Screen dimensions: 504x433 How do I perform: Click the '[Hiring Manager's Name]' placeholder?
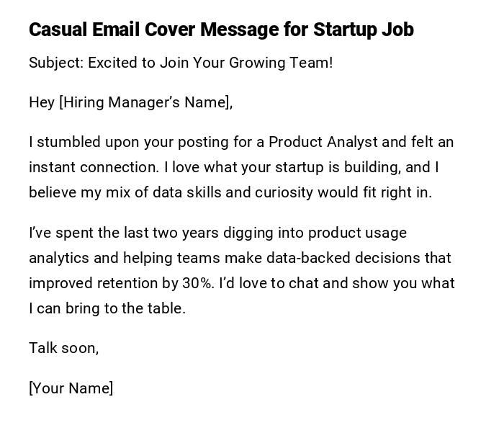coord(145,102)
